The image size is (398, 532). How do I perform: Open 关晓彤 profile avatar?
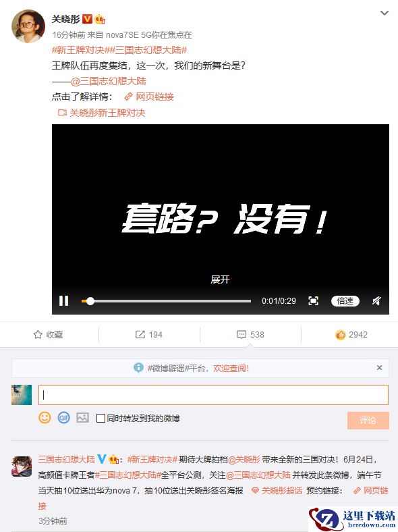point(28,26)
